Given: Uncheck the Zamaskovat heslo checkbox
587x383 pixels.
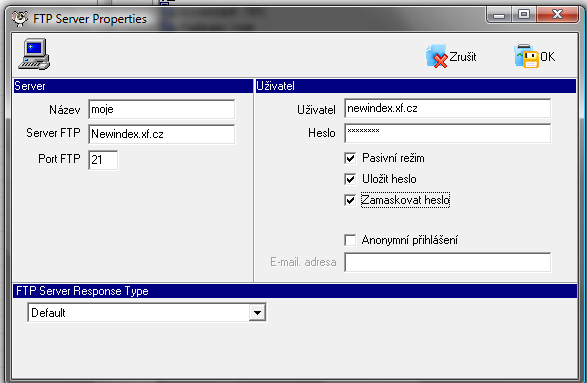Looking at the screenshot, I should [x=350, y=200].
